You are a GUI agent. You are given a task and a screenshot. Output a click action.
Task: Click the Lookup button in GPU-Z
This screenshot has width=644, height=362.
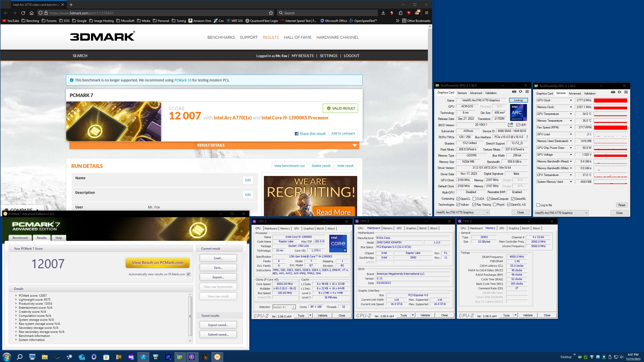pos(518,100)
